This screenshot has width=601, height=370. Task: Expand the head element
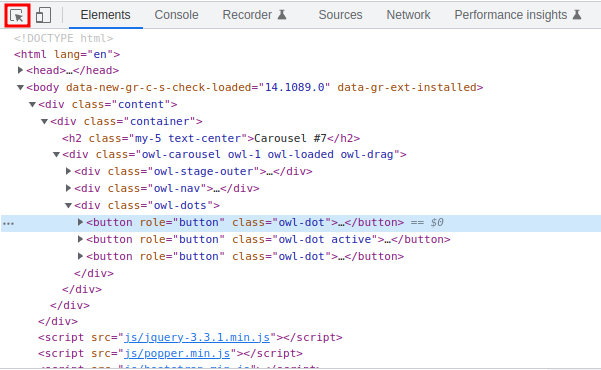coord(20,70)
